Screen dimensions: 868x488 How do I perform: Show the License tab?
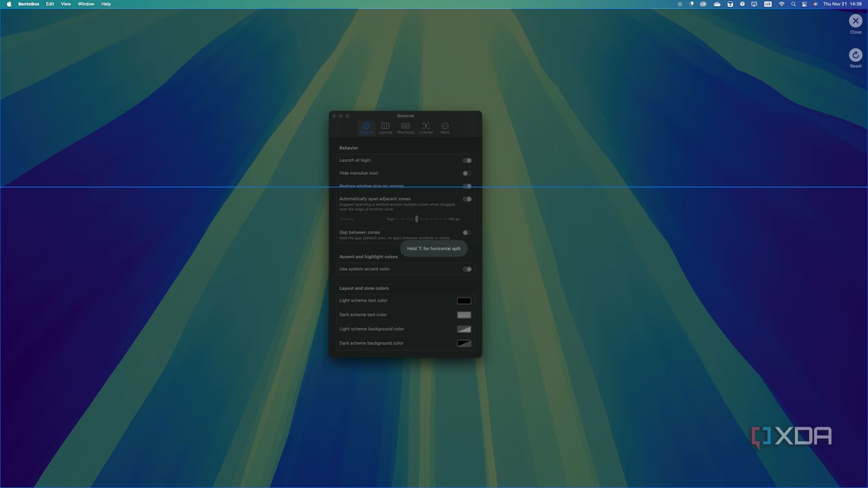pyautogui.click(x=426, y=128)
